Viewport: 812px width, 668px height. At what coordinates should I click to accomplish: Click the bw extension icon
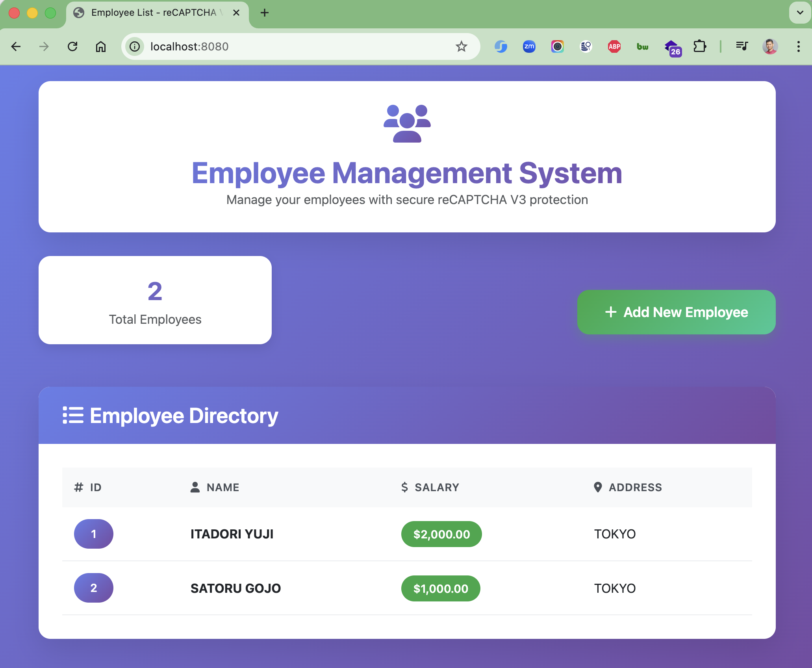(642, 46)
